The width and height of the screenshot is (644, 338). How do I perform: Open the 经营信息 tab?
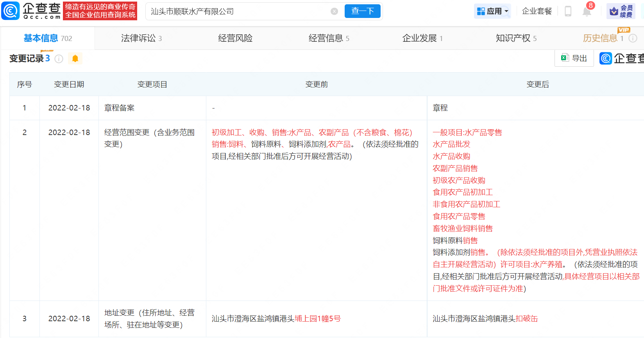coord(329,38)
